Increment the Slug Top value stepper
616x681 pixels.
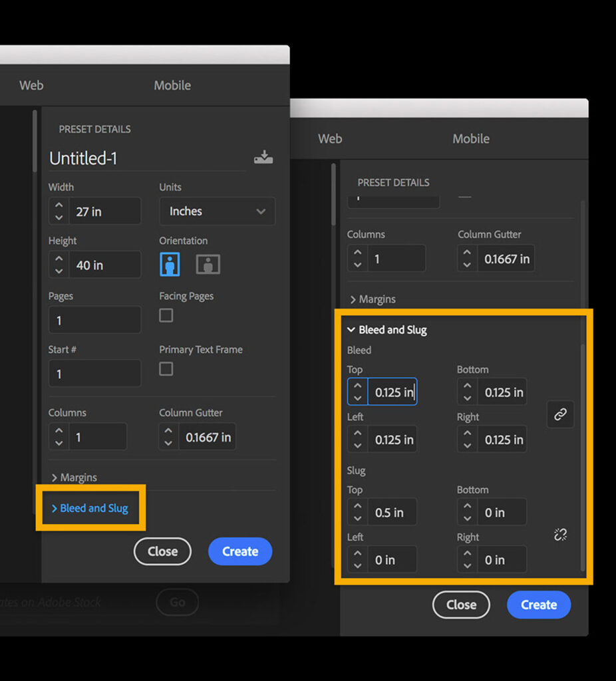point(357,507)
